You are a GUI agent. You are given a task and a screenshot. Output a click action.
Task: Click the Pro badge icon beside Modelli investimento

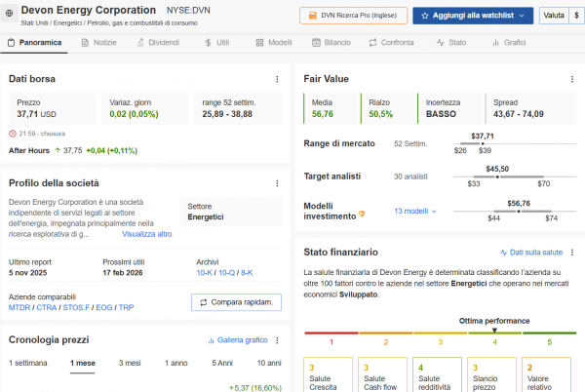coord(363,212)
